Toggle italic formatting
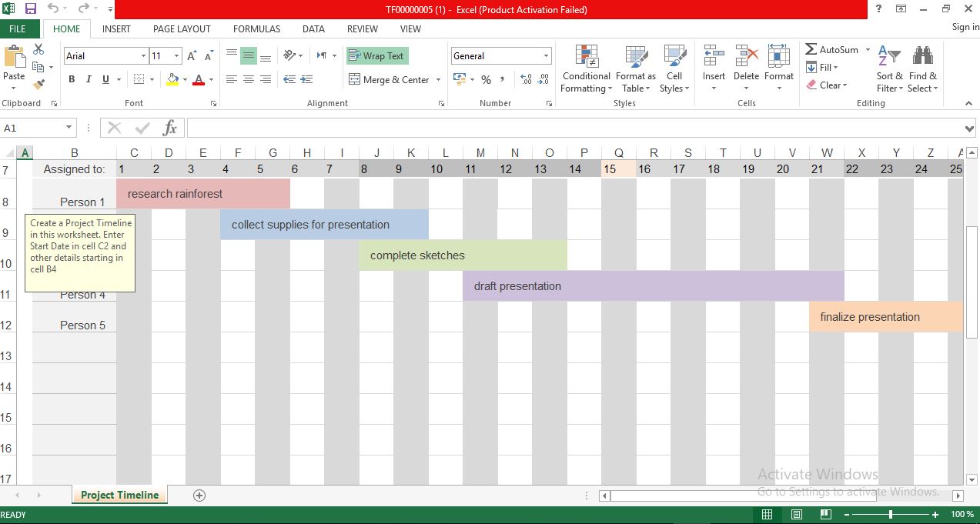This screenshot has width=980, height=524. 85,79
